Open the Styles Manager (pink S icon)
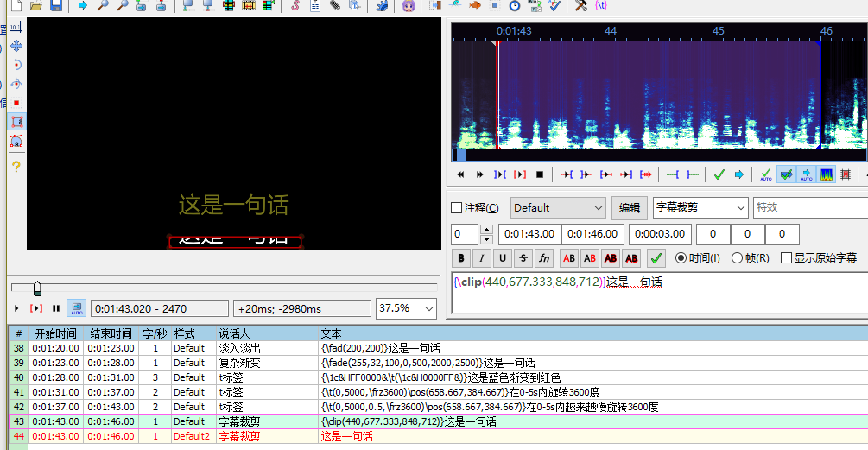 pyautogui.click(x=295, y=6)
